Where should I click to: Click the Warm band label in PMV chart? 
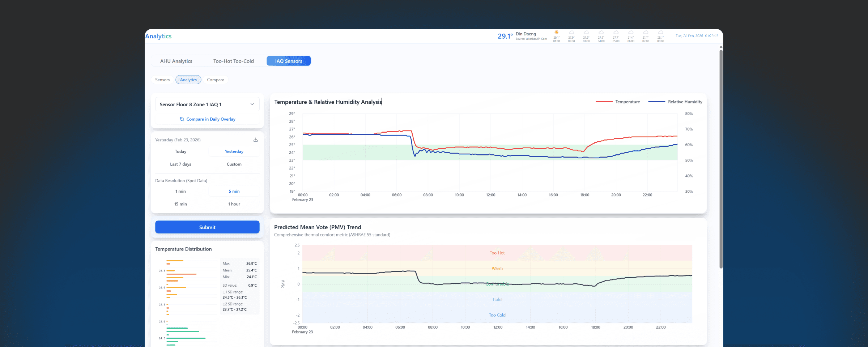497,269
